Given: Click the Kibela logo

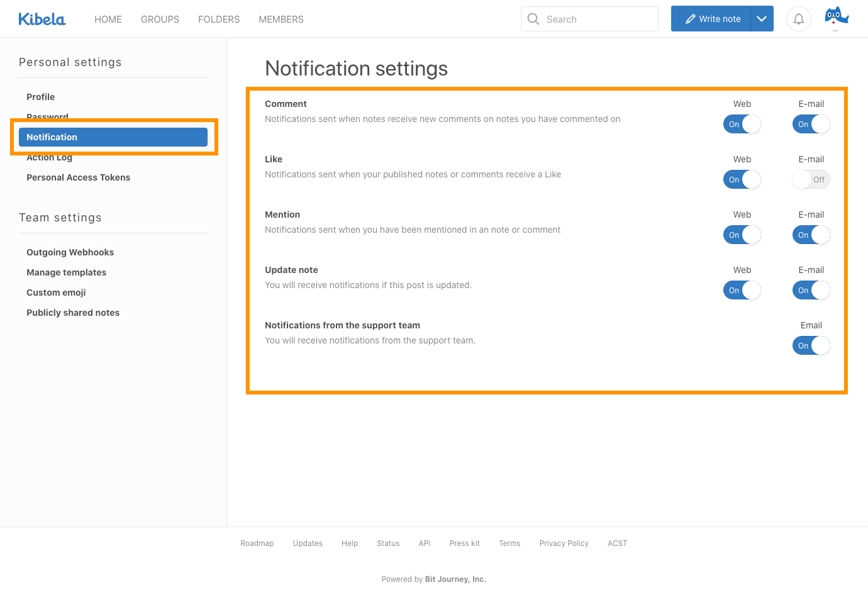Looking at the screenshot, I should [42, 20].
